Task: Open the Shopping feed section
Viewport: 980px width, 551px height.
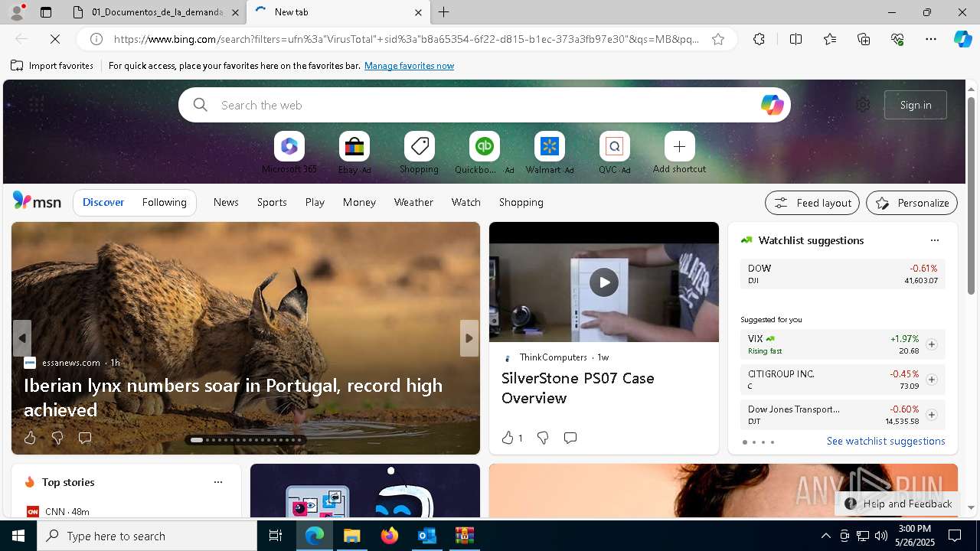Action: (x=521, y=202)
